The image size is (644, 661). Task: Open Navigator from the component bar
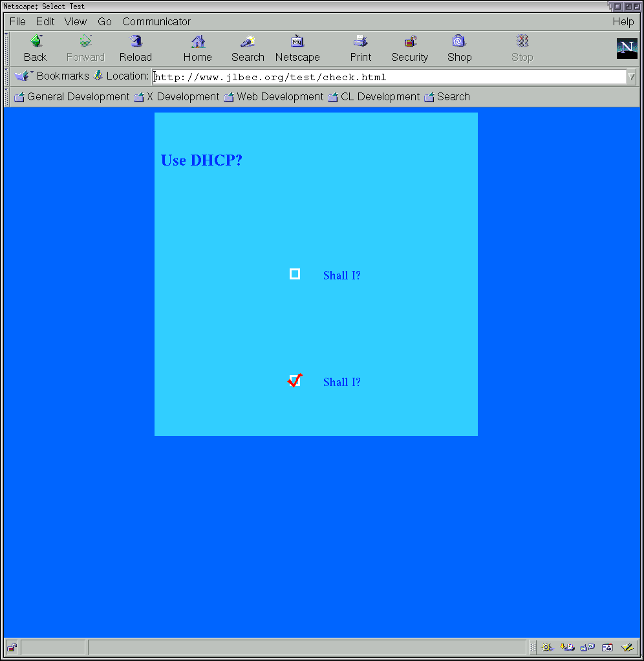pos(546,647)
